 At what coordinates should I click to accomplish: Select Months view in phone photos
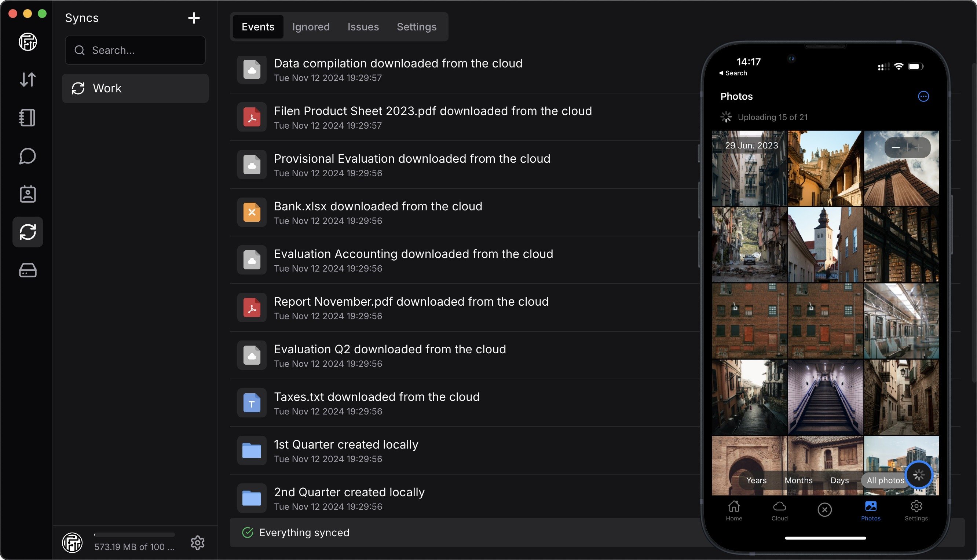(798, 480)
